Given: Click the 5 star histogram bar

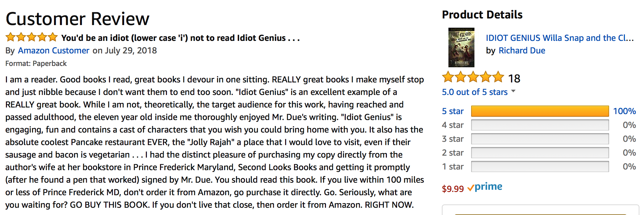Looking at the screenshot, I should (540, 111).
